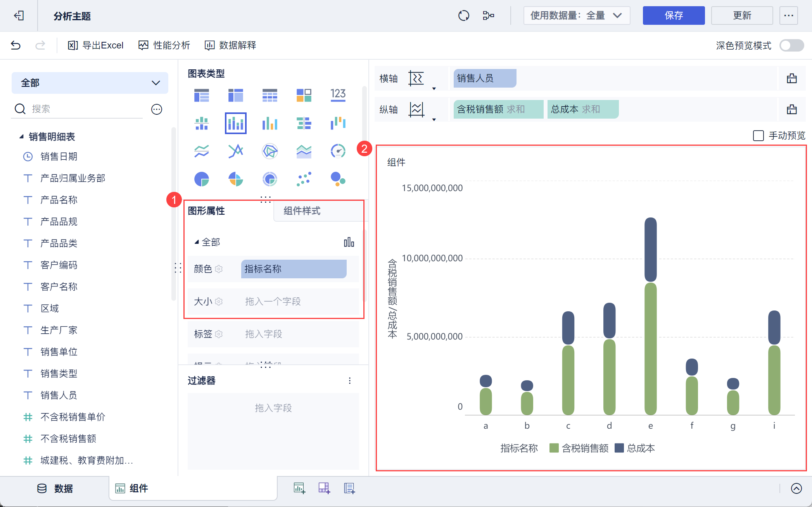Click the 保存 save button
Screen dimensions: 812x507
tap(673, 16)
